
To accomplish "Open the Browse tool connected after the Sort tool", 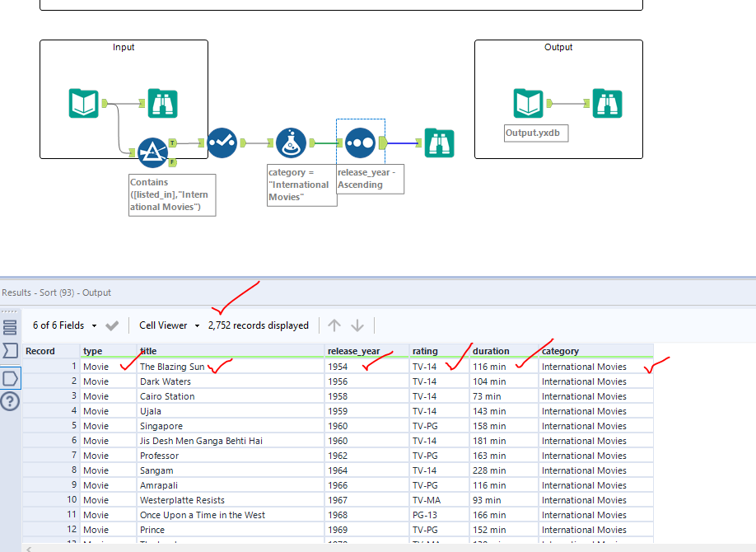I will pyautogui.click(x=439, y=142).
